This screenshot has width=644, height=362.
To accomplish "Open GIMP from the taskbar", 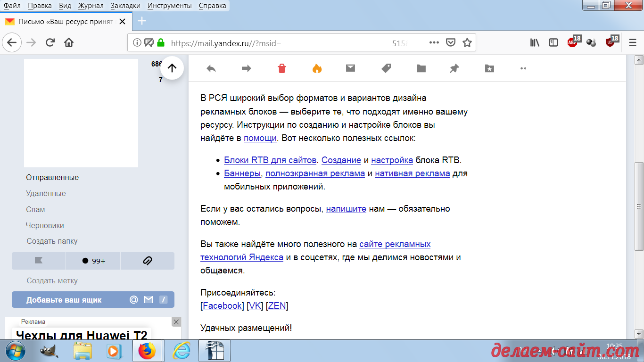I will click(49, 351).
